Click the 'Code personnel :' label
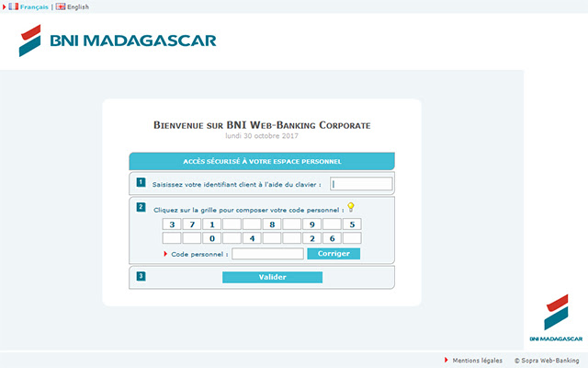This screenshot has height=368, width=588. pyautogui.click(x=199, y=254)
